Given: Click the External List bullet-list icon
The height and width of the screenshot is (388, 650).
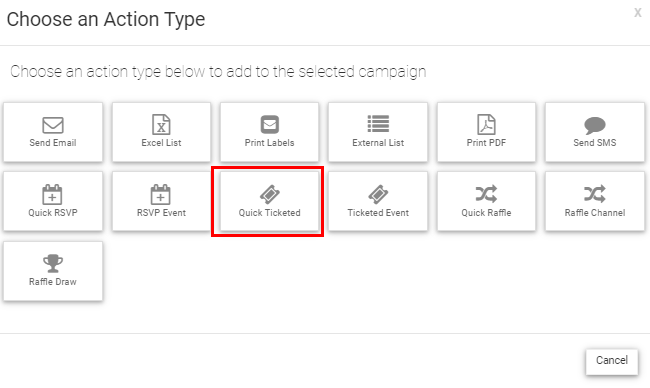Looking at the screenshot, I should click(x=378, y=124).
